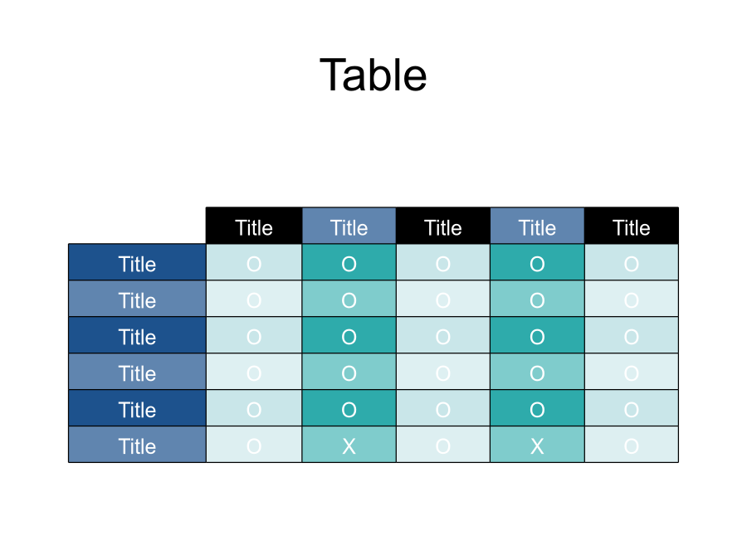Screen dimensions: 747x560
Task: Select the top row header Title cell
Action: tap(137, 263)
